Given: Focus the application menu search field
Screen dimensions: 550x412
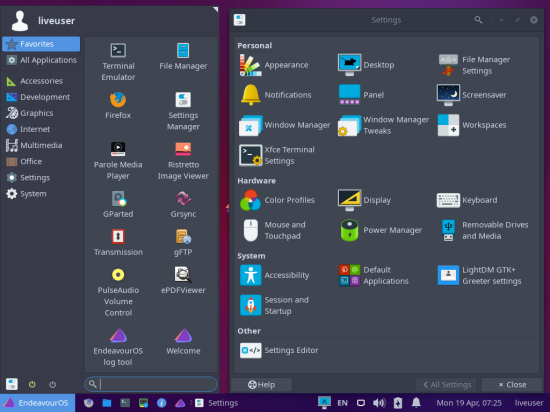Looking at the screenshot, I should pos(151,384).
